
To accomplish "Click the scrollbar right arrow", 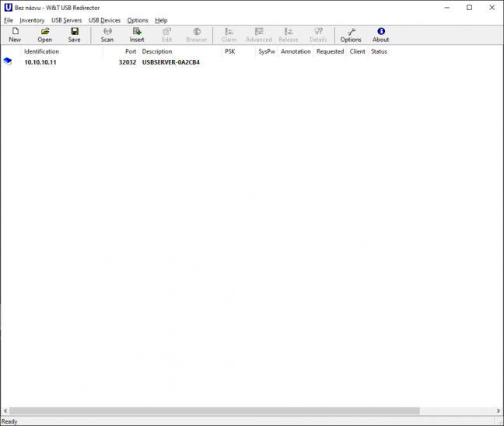I will click(499, 411).
